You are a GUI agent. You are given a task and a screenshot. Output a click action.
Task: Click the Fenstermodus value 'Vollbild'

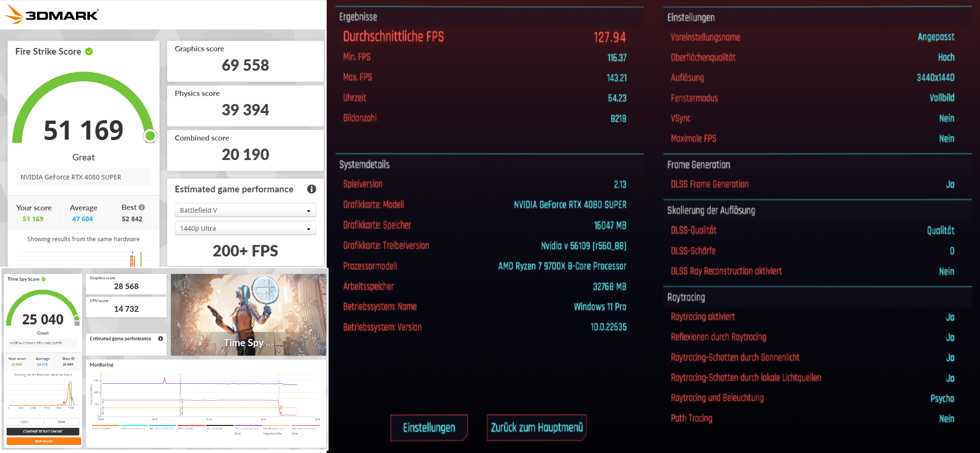(942, 97)
